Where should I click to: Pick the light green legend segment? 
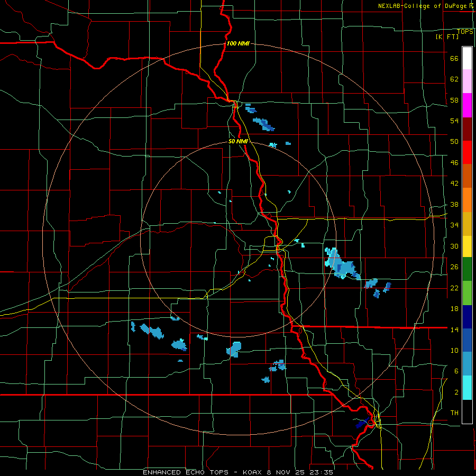tap(467, 293)
